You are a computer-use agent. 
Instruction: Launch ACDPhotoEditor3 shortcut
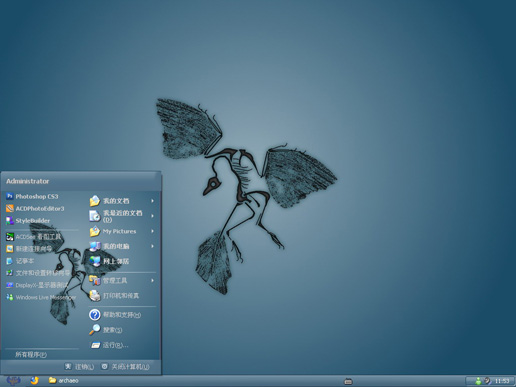[35, 209]
